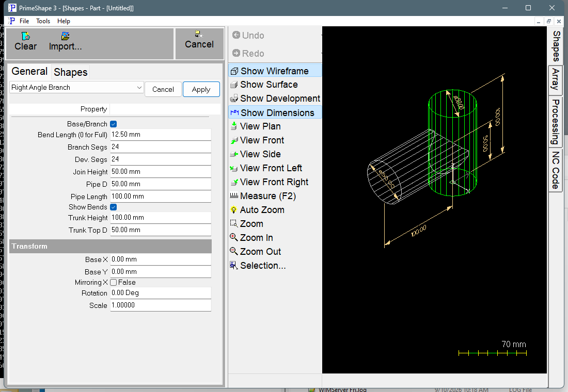Screen dimensions: 568x392
Task: Edit the Dev. Segs value field
Action: pos(161,159)
